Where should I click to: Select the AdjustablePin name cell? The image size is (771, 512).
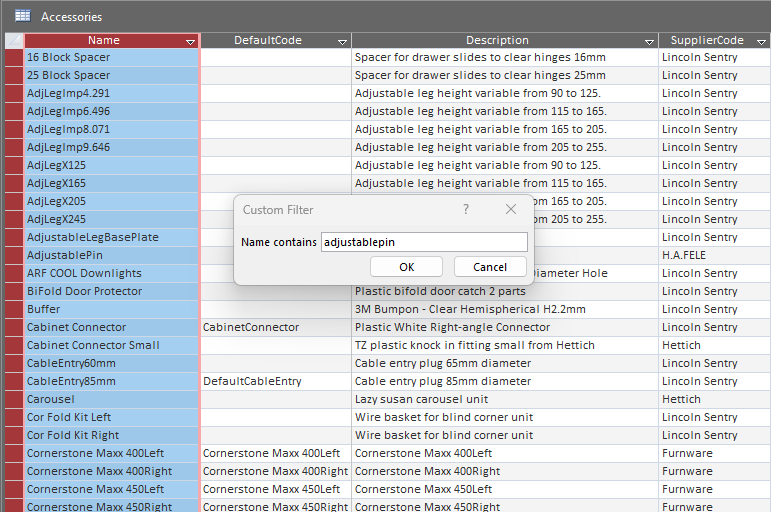pyautogui.click(x=111, y=255)
